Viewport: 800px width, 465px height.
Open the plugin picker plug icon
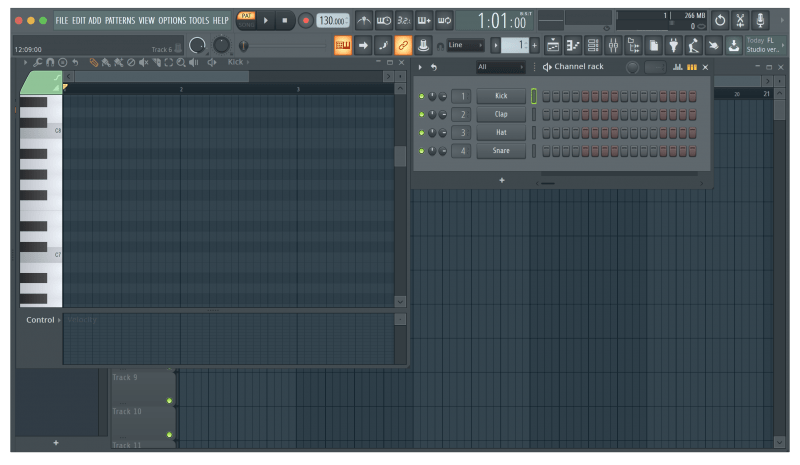coord(673,46)
